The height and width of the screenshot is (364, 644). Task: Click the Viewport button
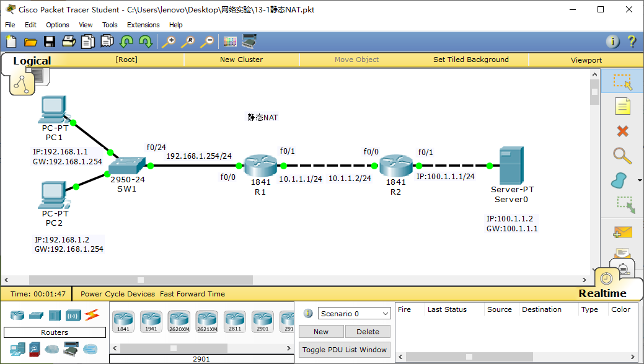pos(586,60)
